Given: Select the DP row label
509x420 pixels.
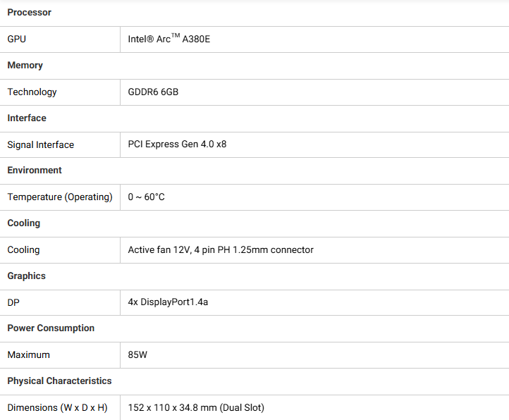Looking at the screenshot, I should pos(13,302).
